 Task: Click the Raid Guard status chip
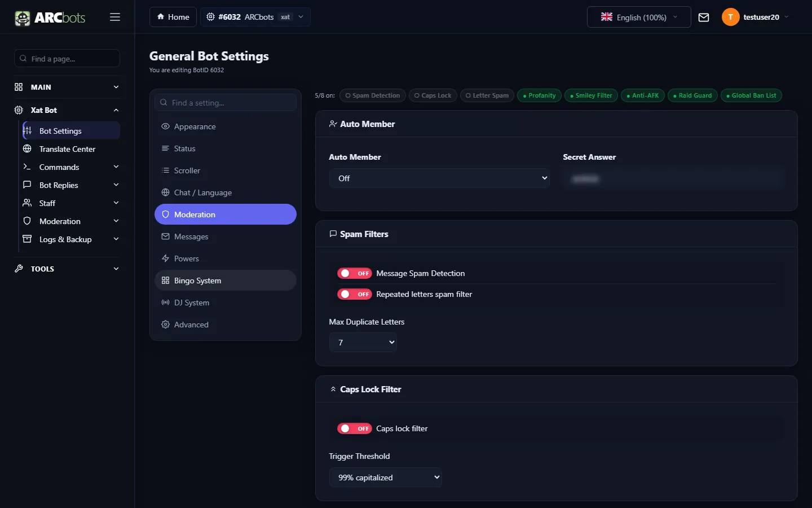692,95
